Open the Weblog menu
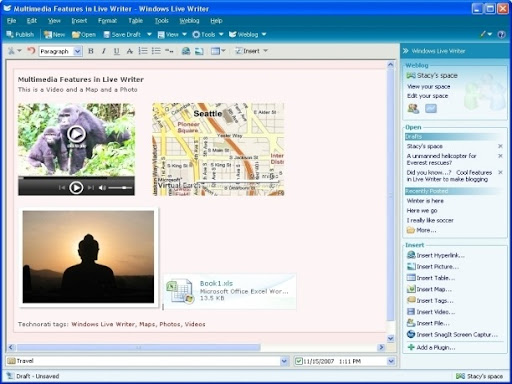The height and width of the screenshot is (384, 512). coord(189,21)
